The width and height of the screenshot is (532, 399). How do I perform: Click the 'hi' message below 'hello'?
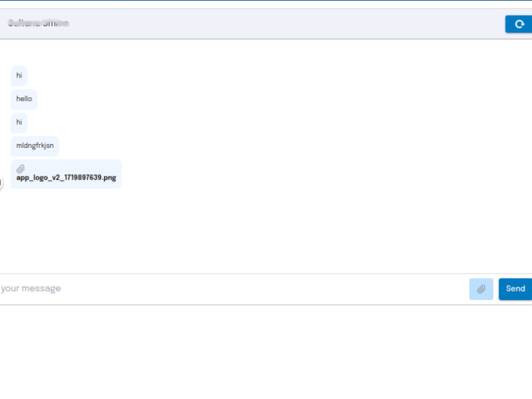point(19,122)
